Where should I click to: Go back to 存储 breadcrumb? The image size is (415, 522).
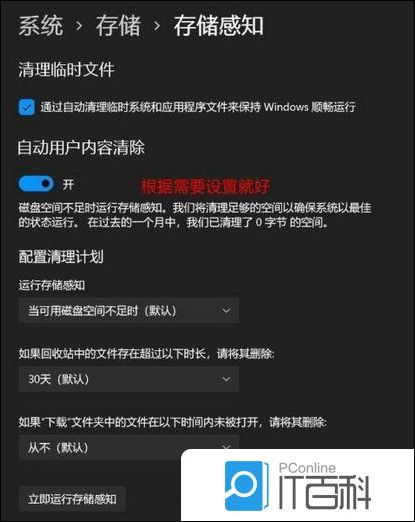tap(118, 26)
